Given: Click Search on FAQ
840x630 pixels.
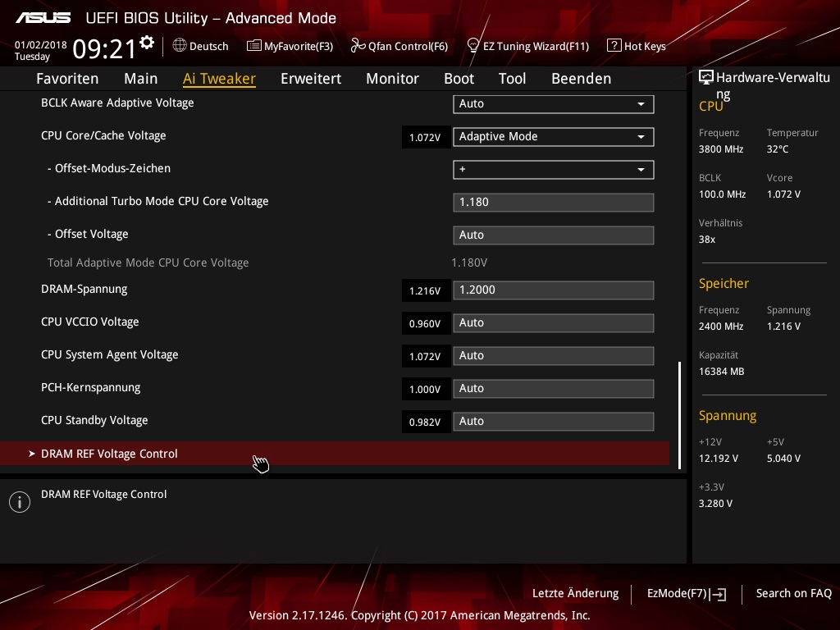Looking at the screenshot, I should (794, 594).
